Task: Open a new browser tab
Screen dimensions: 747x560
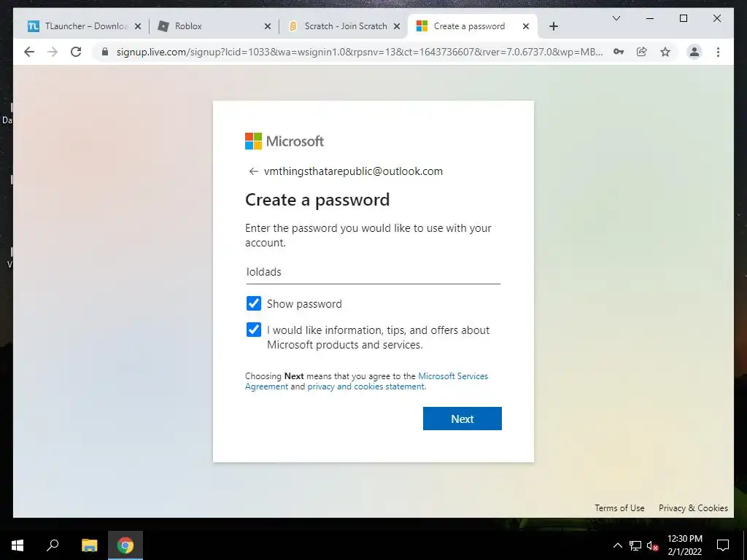Action: [x=553, y=26]
